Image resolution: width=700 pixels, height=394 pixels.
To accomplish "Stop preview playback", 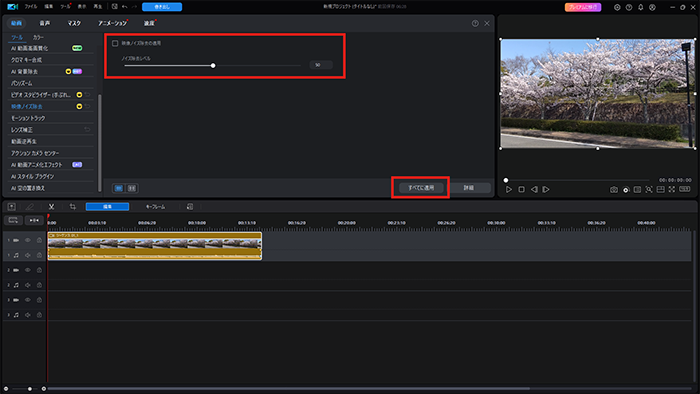I will 521,190.
